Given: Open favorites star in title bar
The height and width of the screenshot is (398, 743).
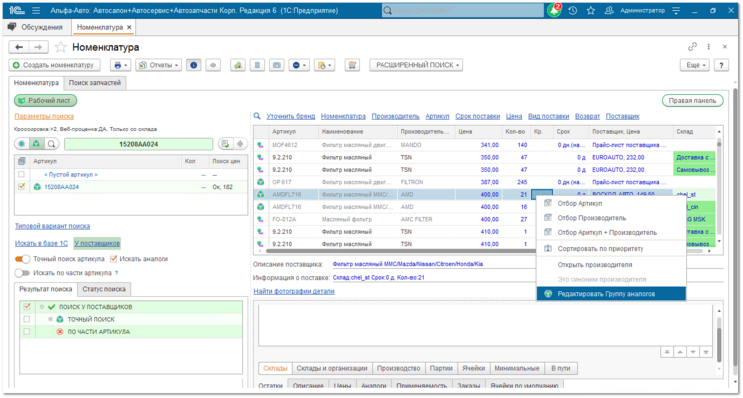Looking at the screenshot, I should [590, 10].
